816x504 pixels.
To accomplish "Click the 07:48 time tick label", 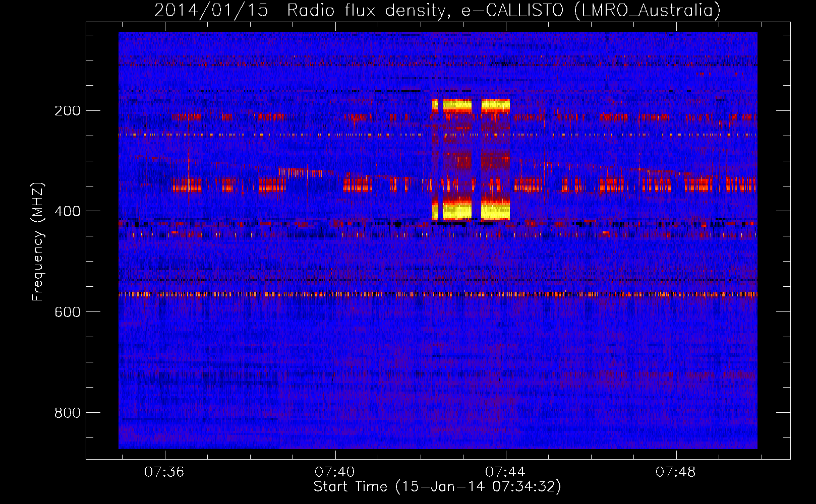I will tap(676, 472).
